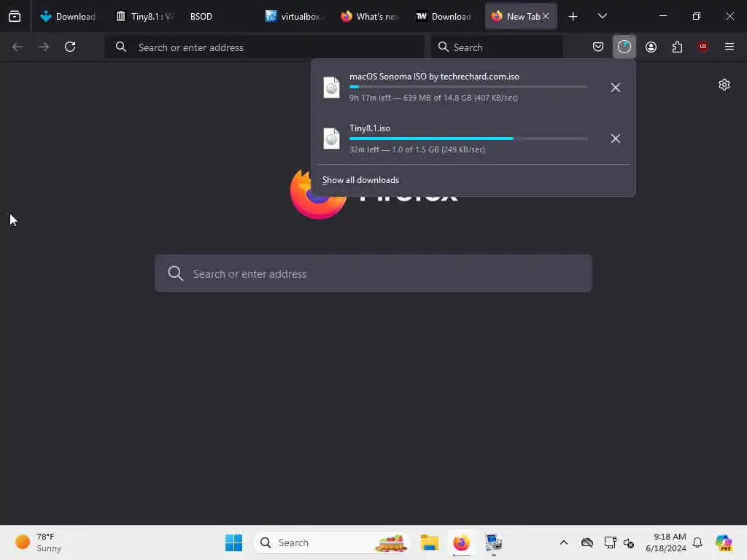
Task: Toggle the Downloads panel button
Action: coord(624,47)
